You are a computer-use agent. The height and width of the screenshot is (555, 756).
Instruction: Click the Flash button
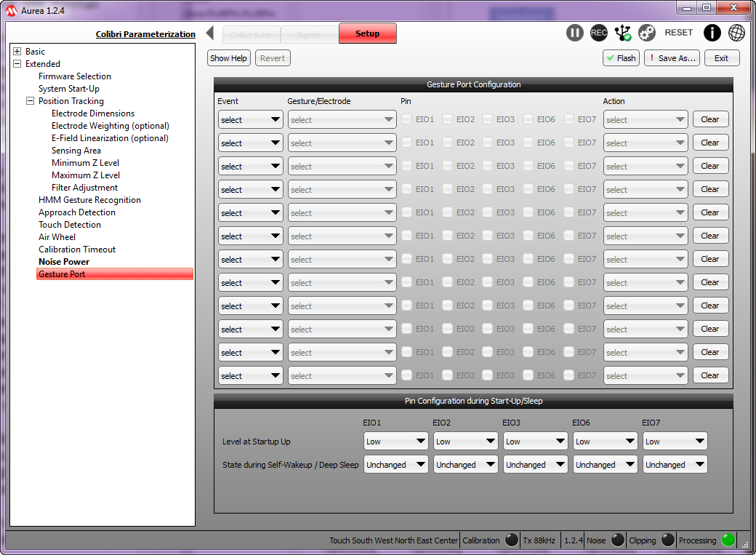click(620, 58)
